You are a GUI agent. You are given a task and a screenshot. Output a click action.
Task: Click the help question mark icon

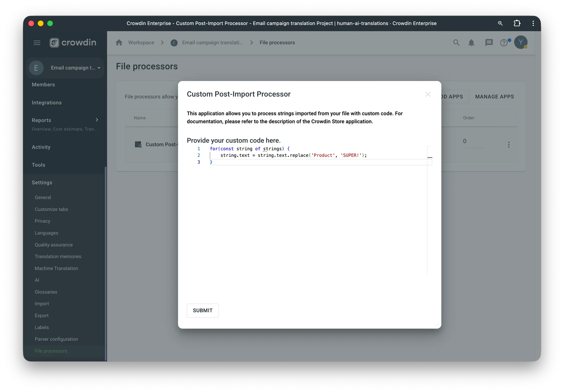504,43
